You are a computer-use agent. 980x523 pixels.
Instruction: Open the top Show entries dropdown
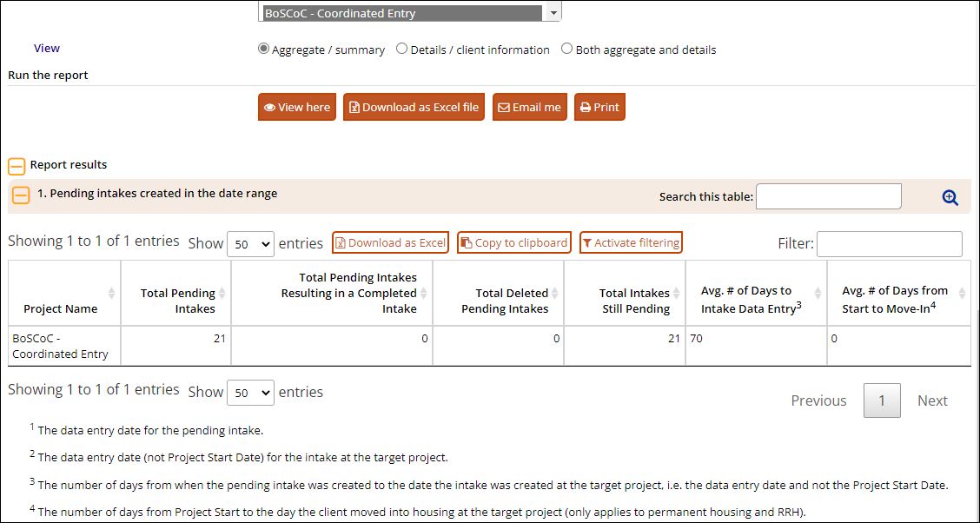[x=250, y=244]
